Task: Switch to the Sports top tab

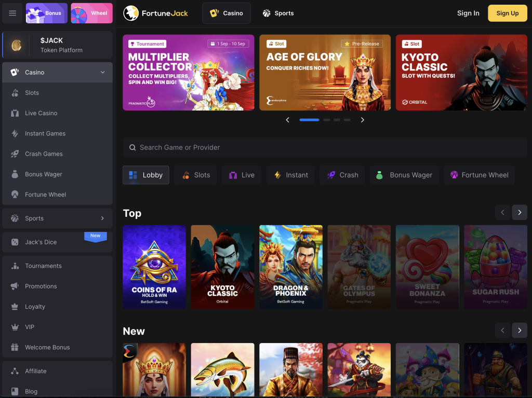Action: tap(278, 13)
